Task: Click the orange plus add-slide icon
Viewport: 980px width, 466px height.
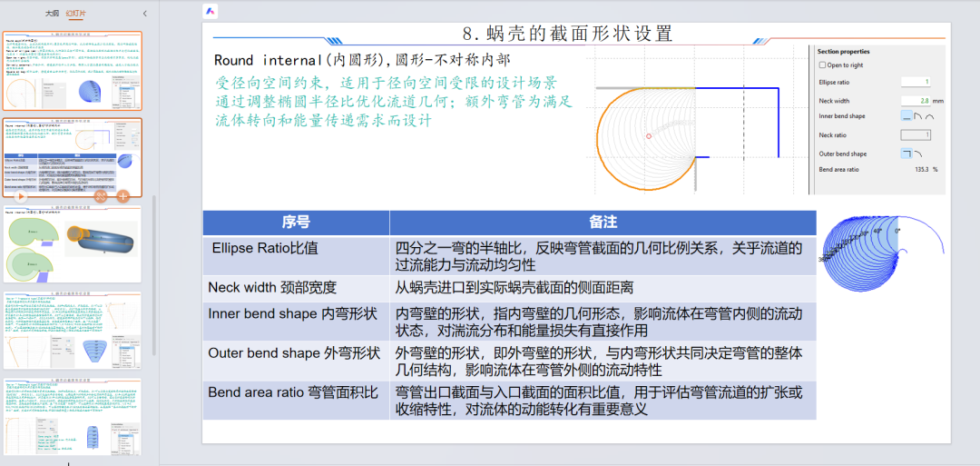Action: pyautogui.click(x=122, y=195)
